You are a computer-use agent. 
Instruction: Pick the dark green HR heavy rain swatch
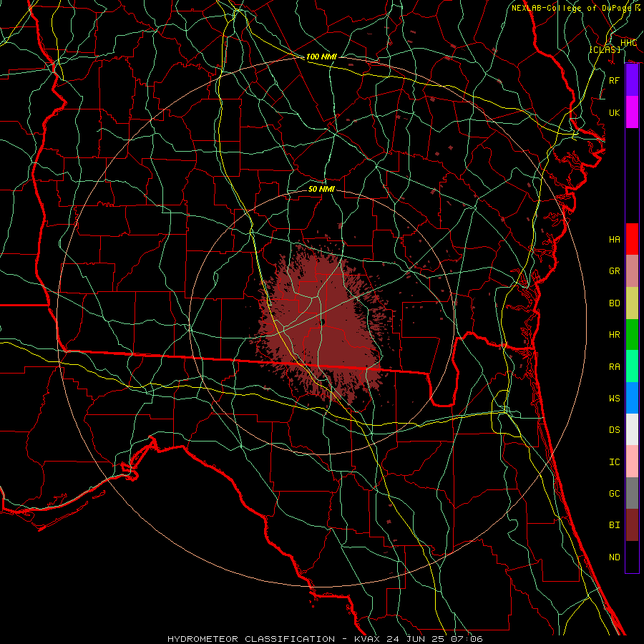click(632, 334)
